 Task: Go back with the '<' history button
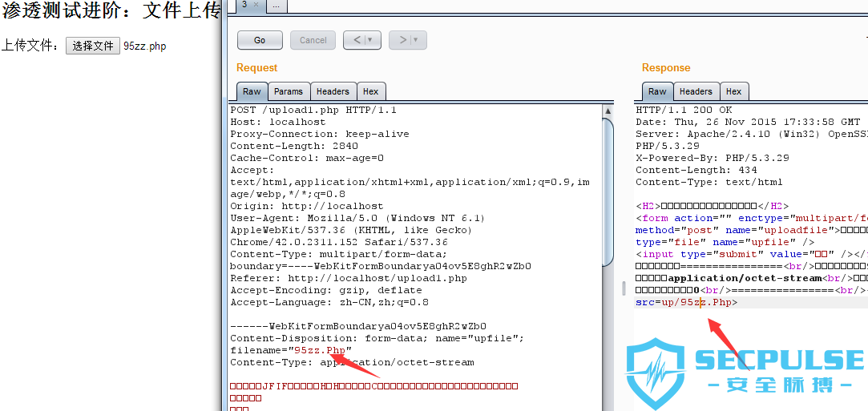coord(357,40)
